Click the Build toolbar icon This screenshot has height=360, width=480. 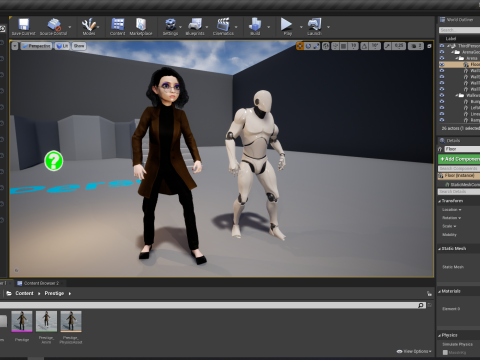[255, 25]
